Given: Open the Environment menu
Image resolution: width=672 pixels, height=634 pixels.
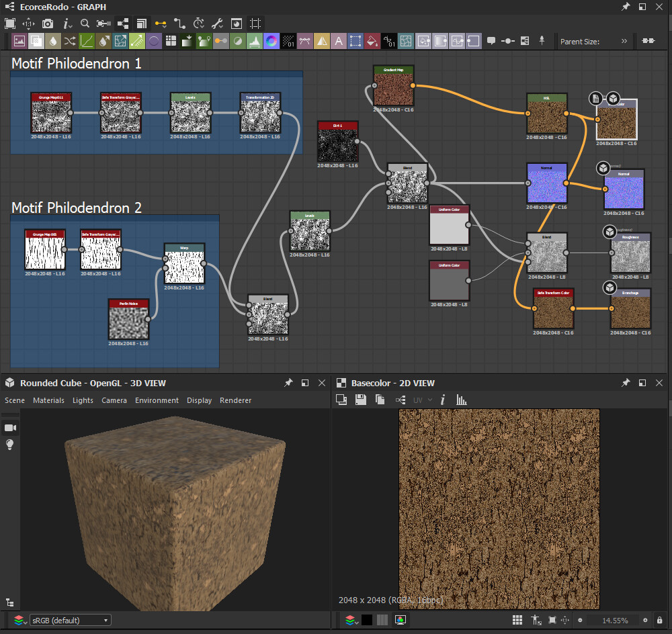Looking at the screenshot, I should [157, 400].
